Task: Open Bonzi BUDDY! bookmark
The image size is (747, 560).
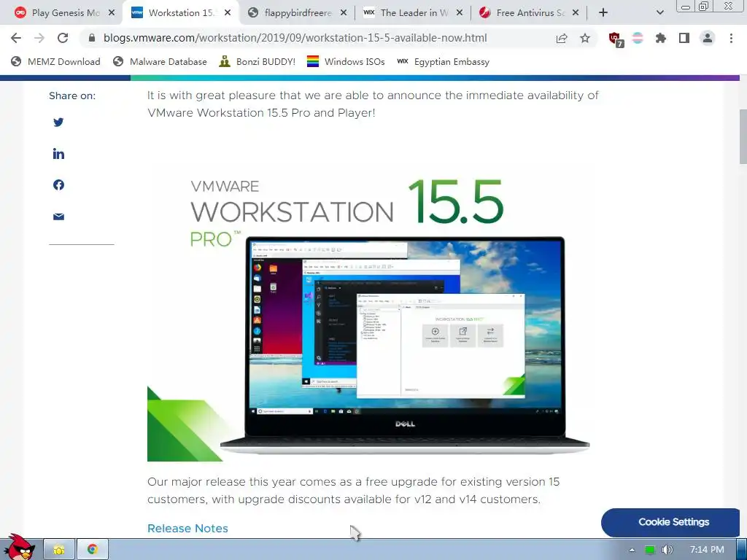Action: point(258,61)
